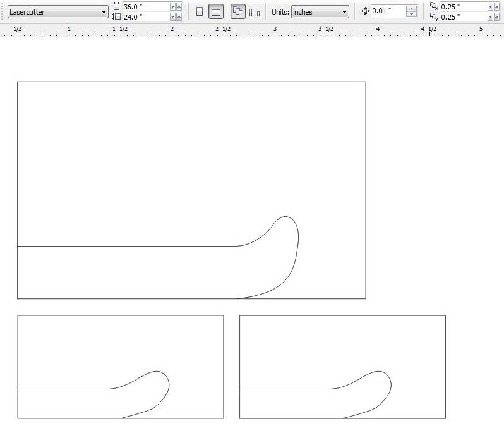The height and width of the screenshot is (433, 504).
Task: Click the ruler at the 4 inch mark
Action: pos(378,30)
